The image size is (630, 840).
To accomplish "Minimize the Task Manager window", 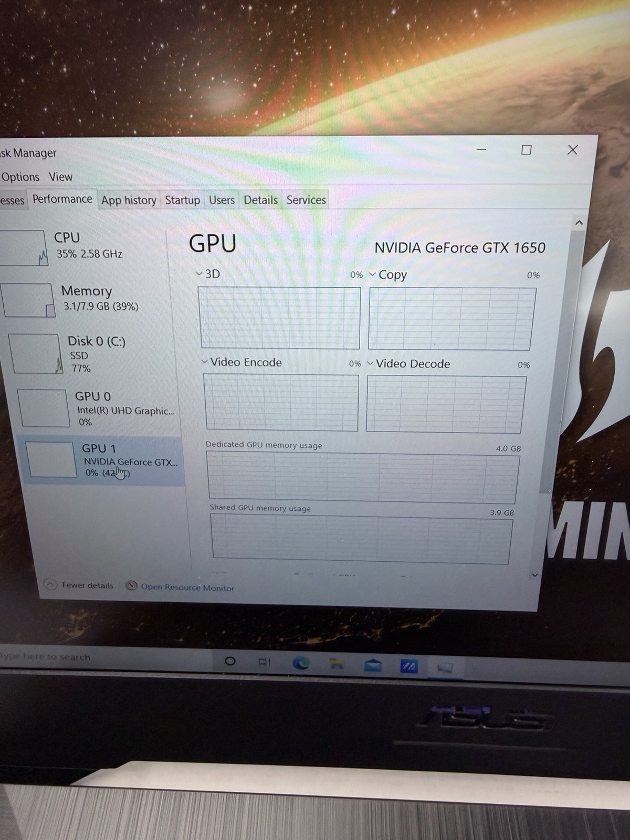I will [x=481, y=150].
